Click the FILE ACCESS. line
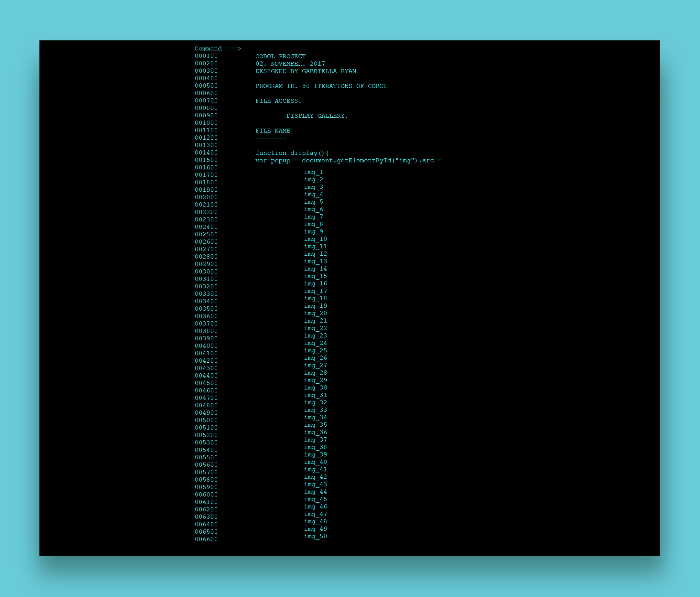This screenshot has width=700, height=597. pos(278,101)
